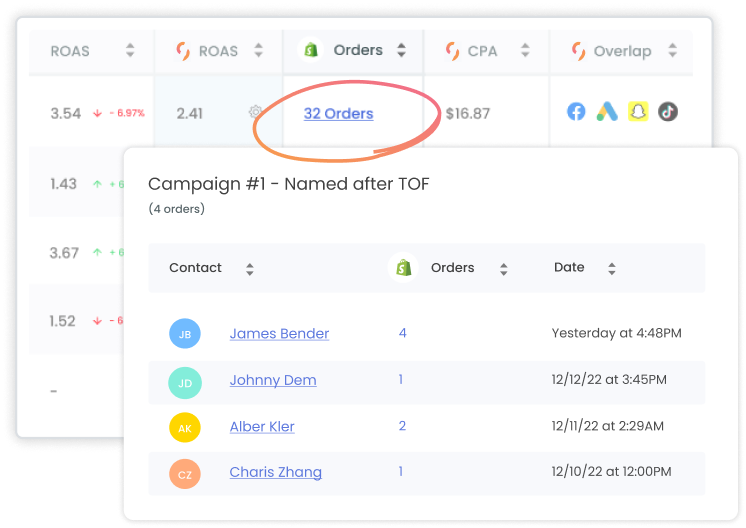Click '12/12/22 at 3:45PM' date cell
The image size is (746, 528).
pos(609,380)
